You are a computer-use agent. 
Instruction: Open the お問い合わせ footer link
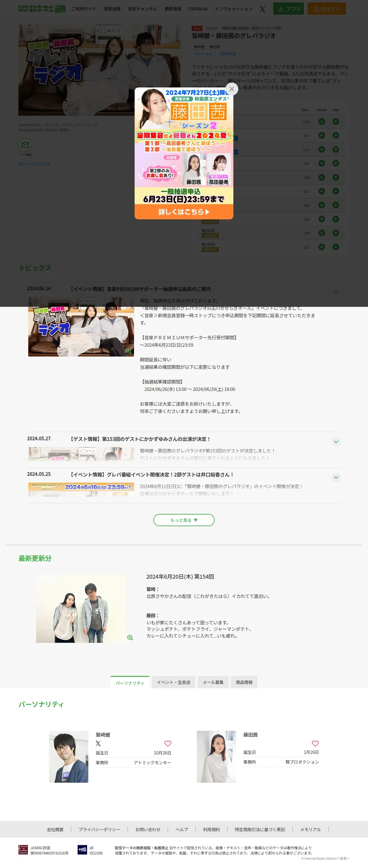point(148,830)
